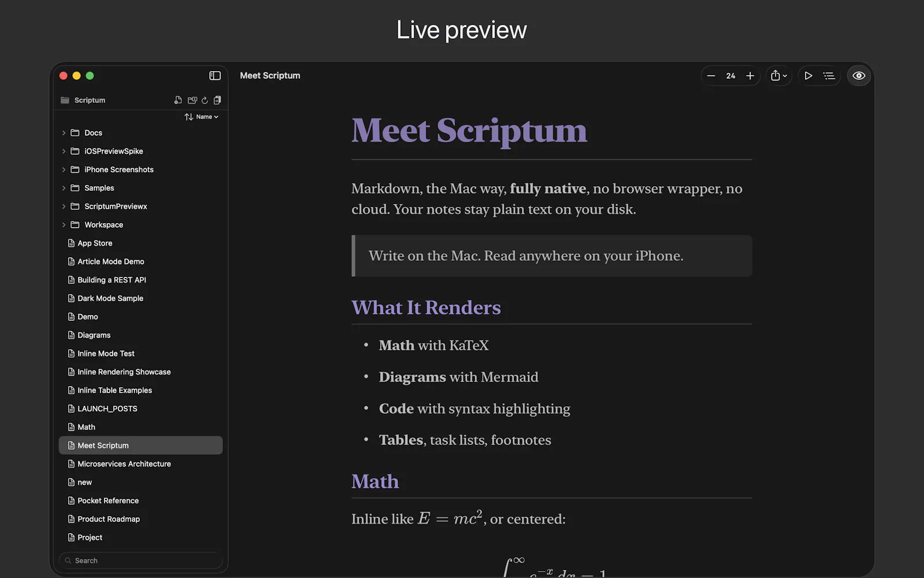Image resolution: width=924 pixels, height=578 pixels.
Task: Click the new document icon in sidebar header
Action: click(178, 100)
